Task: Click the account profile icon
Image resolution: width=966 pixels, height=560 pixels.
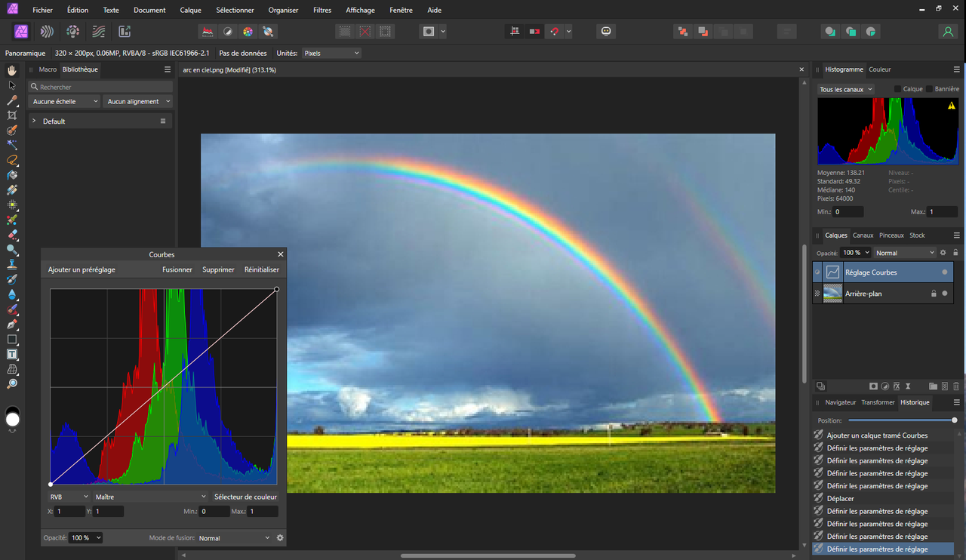Action: 948,32
